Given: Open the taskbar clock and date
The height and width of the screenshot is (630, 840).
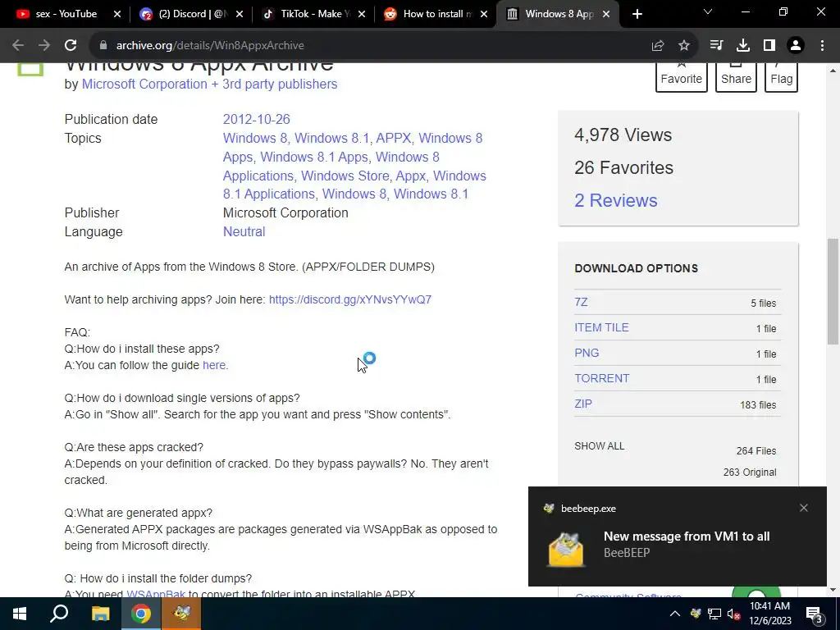Looking at the screenshot, I should [x=769, y=614].
